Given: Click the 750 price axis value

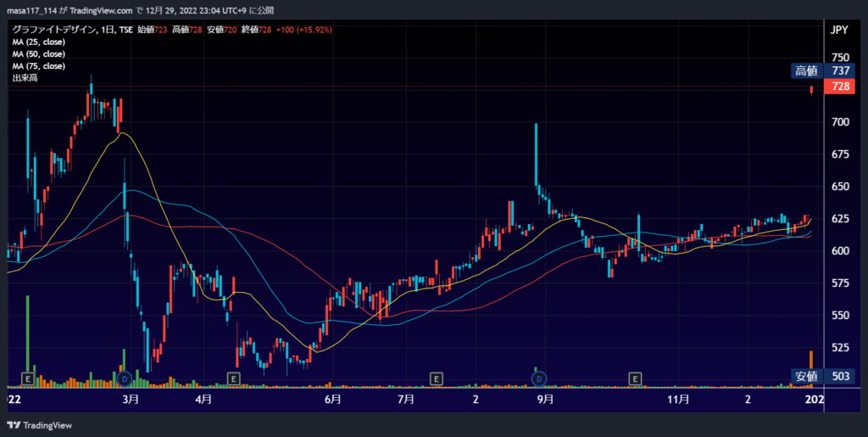Looking at the screenshot, I should click(840, 58).
